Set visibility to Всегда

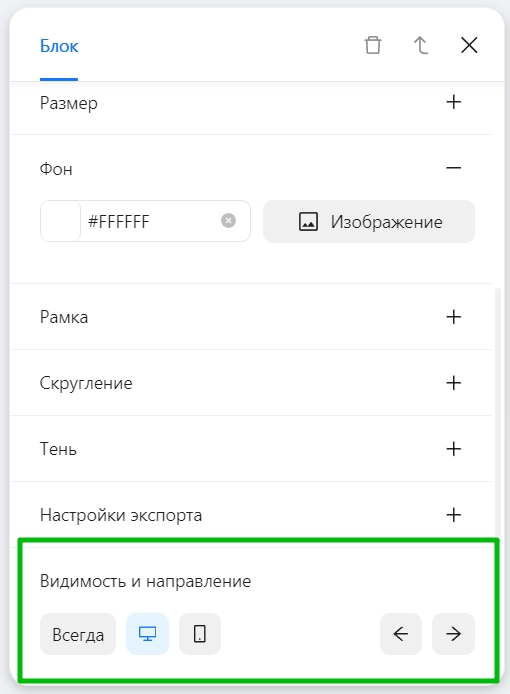[78, 634]
